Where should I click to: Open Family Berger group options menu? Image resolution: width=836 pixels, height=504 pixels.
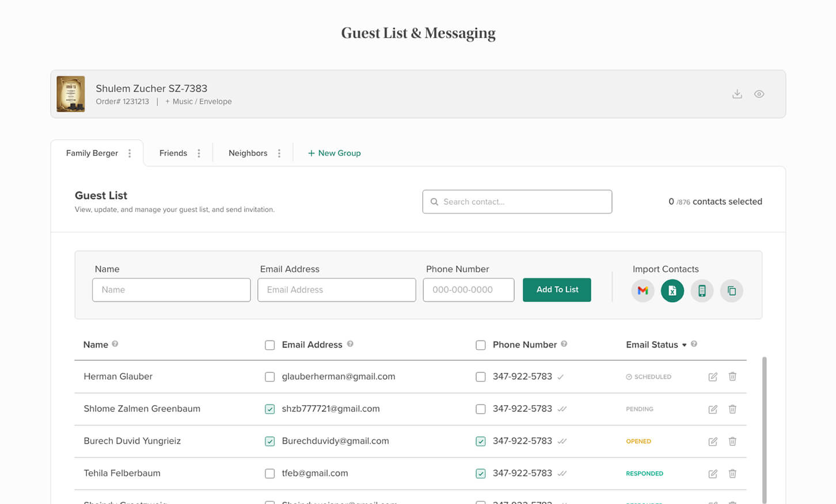[x=130, y=153]
